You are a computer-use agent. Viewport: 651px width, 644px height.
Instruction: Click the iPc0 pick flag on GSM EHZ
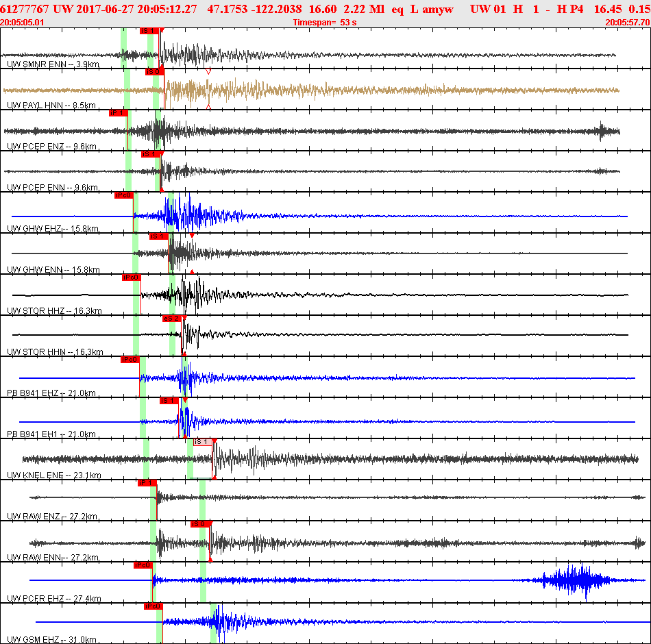(153, 606)
